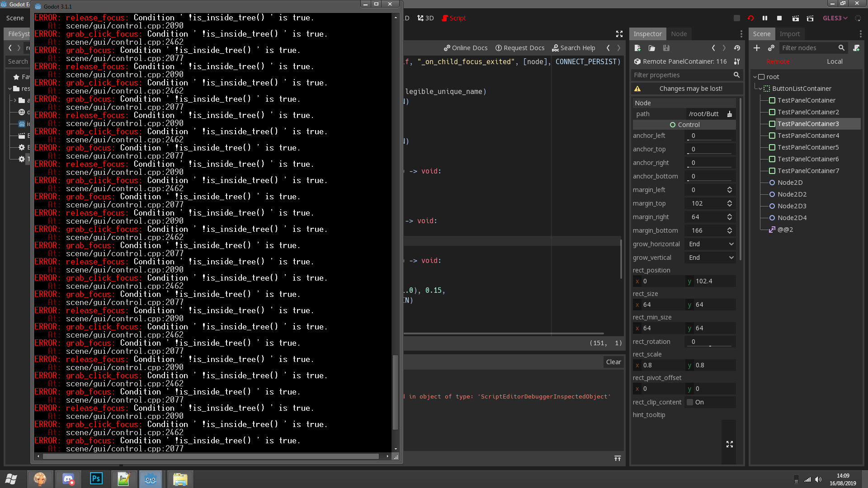This screenshot has width=868, height=488.
Task: Create a new resource in the Inspector
Action: 637,48
